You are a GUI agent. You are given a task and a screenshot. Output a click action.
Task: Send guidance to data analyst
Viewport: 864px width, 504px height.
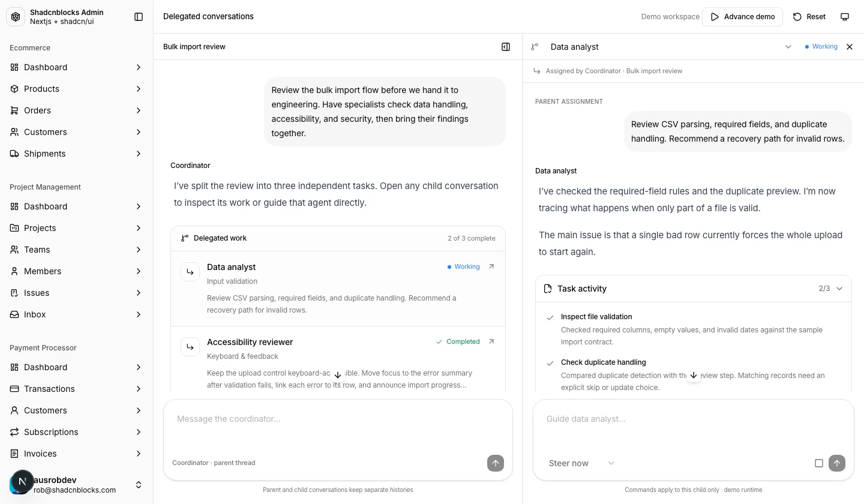[836, 463]
